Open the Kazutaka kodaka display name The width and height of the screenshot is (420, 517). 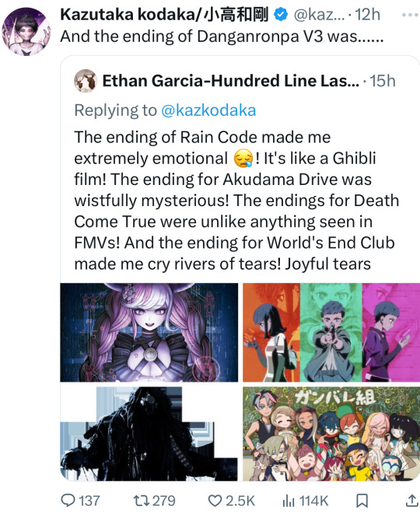164,15
